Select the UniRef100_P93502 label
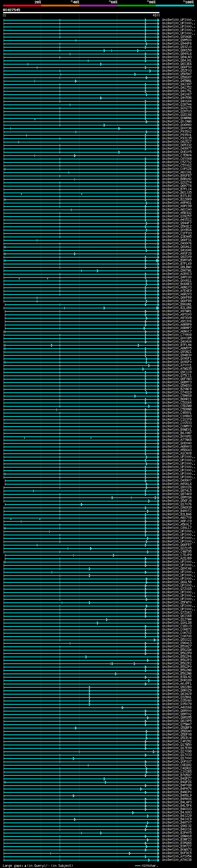 (177, 131)
